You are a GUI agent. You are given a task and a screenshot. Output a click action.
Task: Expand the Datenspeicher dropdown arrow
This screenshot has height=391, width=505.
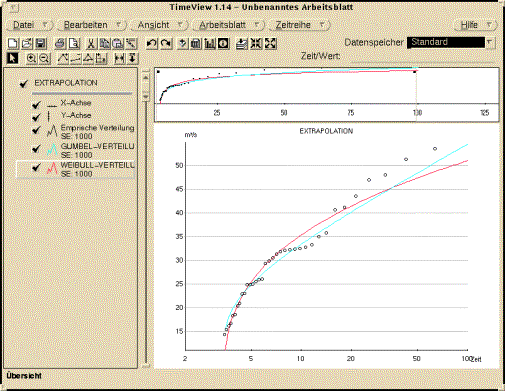[490, 42]
